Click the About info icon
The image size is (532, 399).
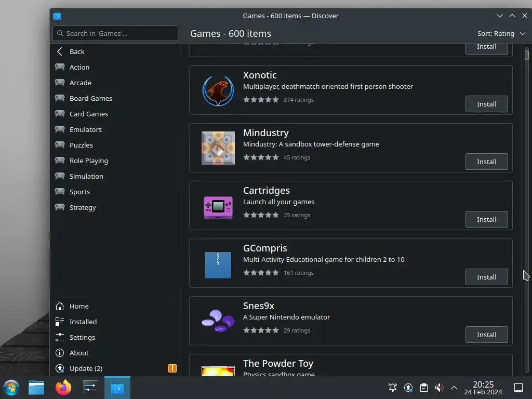pos(60,353)
